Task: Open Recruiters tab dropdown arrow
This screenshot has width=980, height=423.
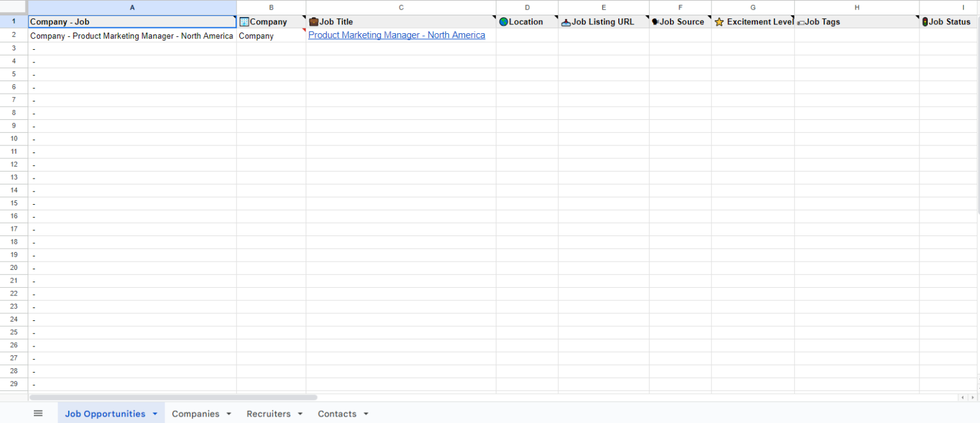Action: pos(300,414)
